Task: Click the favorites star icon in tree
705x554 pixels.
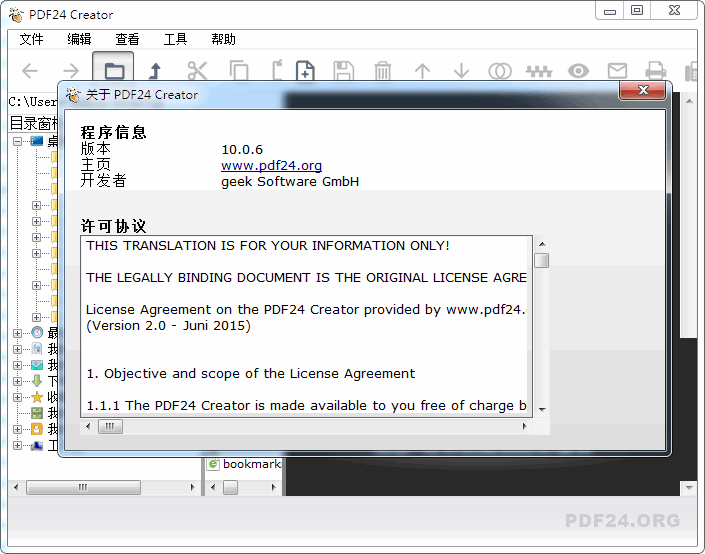Action: click(x=37, y=397)
